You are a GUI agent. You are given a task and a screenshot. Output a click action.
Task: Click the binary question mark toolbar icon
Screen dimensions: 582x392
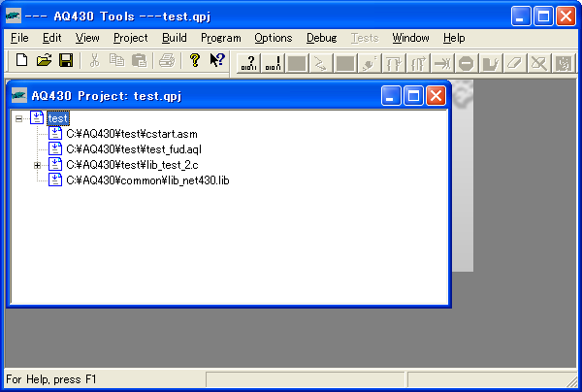(248, 63)
